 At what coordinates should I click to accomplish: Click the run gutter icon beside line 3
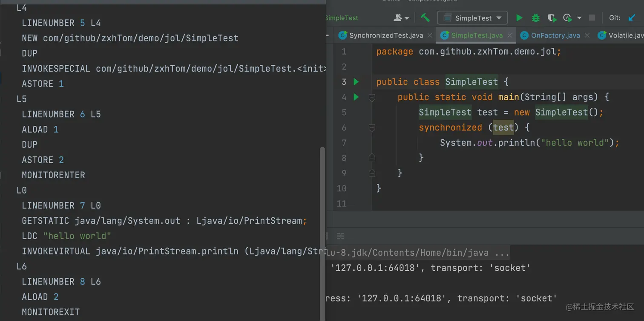(356, 82)
